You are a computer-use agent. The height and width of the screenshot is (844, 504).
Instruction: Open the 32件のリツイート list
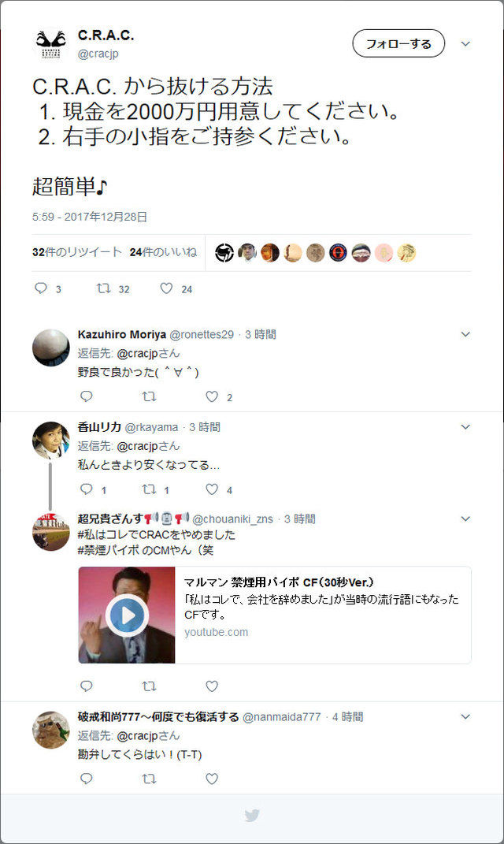click(77, 252)
